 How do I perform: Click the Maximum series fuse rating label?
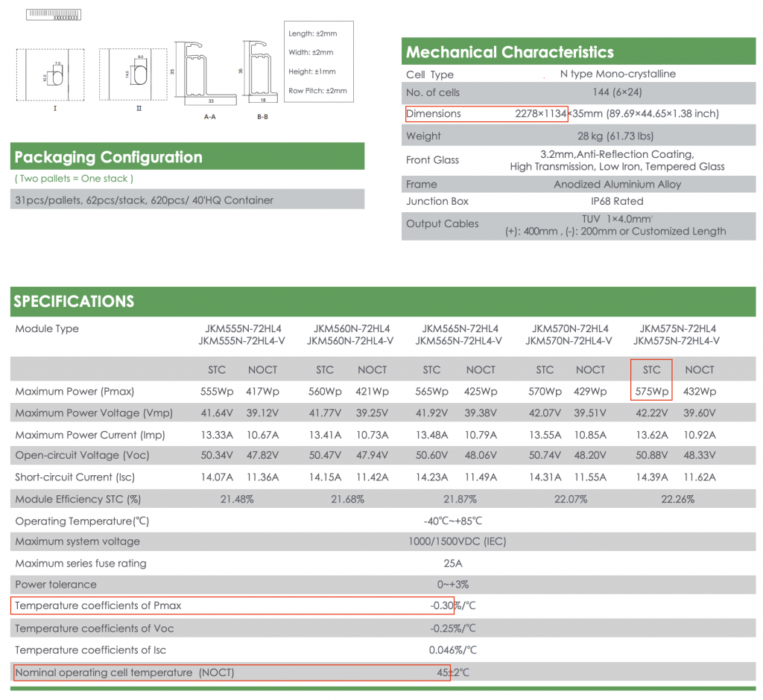[80, 563]
